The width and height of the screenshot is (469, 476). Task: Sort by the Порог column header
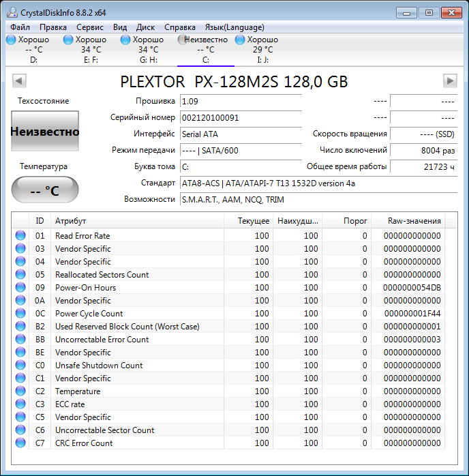tap(346, 221)
